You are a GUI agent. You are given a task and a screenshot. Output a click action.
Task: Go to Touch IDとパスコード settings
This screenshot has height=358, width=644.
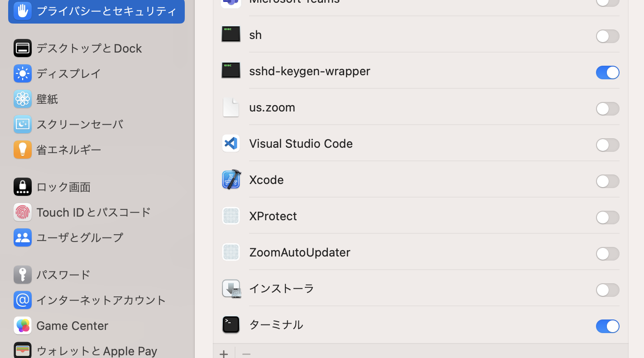pyautogui.click(x=94, y=212)
